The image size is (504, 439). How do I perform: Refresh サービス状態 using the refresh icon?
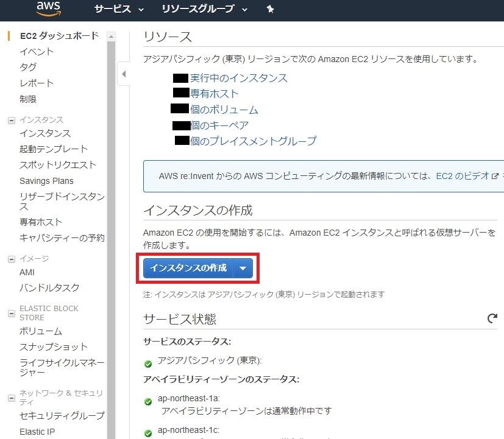click(491, 318)
